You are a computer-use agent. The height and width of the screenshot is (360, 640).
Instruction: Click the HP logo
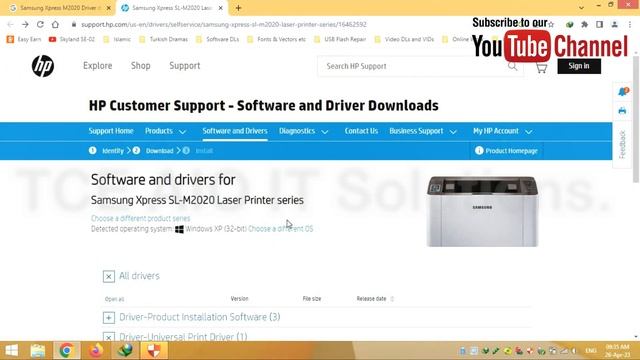tap(43, 66)
